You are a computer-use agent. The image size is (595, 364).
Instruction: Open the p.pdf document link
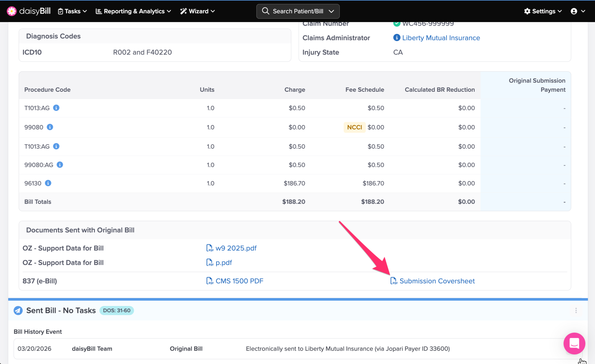223,263
